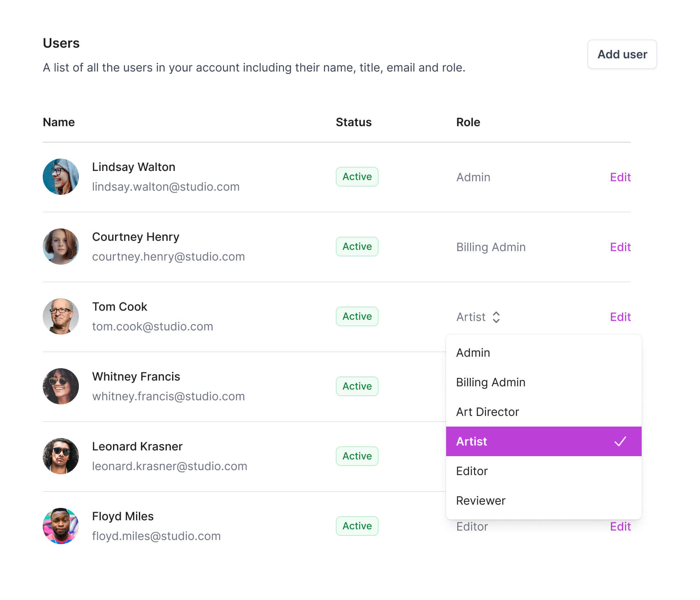The width and height of the screenshot is (700, 600).
Task: Click Whitney Francis's profile avatar
Action: pos(61,386)
